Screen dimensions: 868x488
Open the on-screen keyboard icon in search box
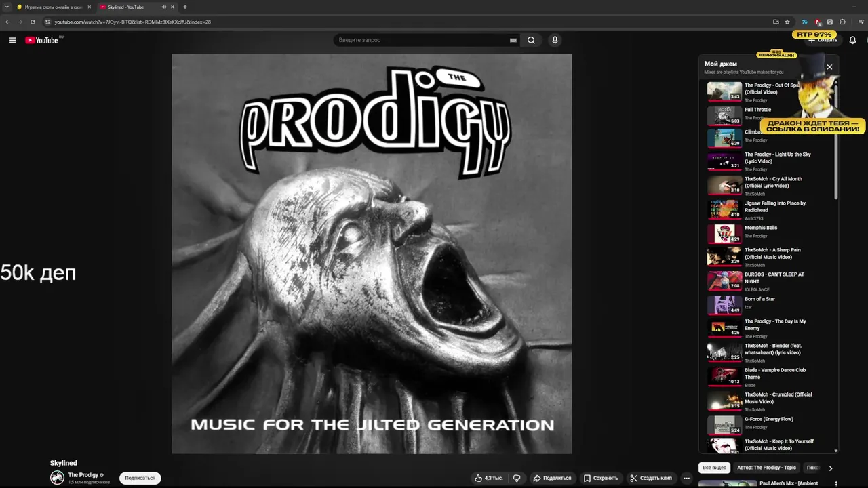click(513, 40)
